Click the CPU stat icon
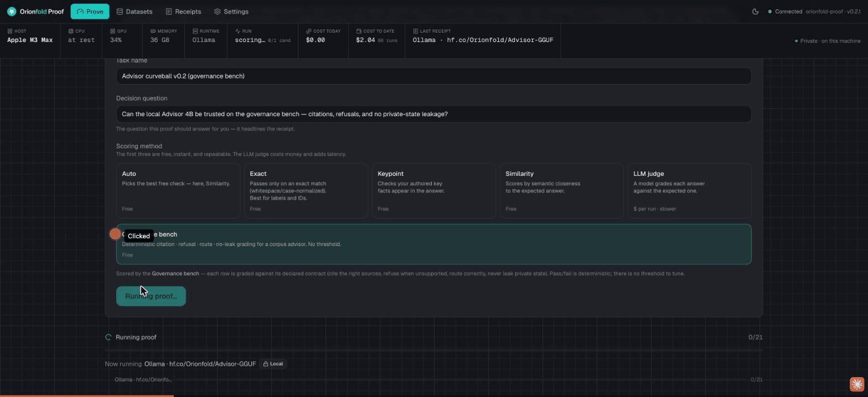Viewport: 868px width, 397px height. coord(70,31)
